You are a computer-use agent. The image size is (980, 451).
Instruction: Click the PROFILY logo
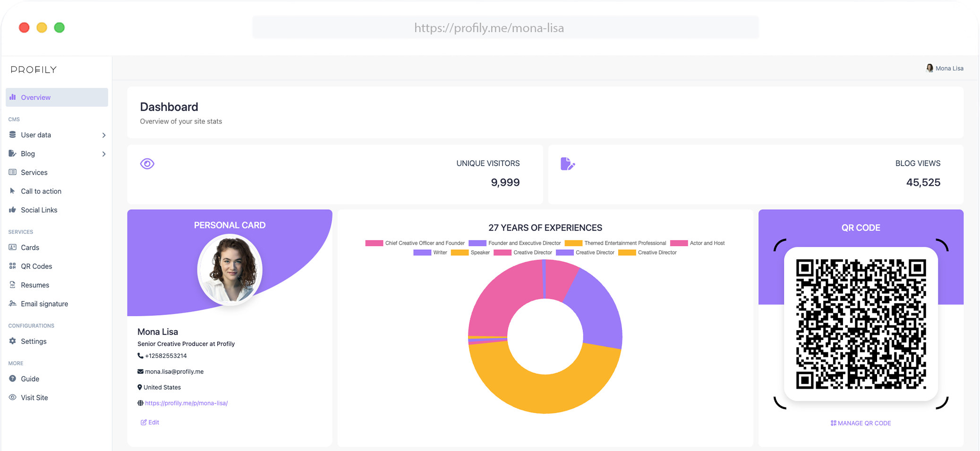pos(34,69)
